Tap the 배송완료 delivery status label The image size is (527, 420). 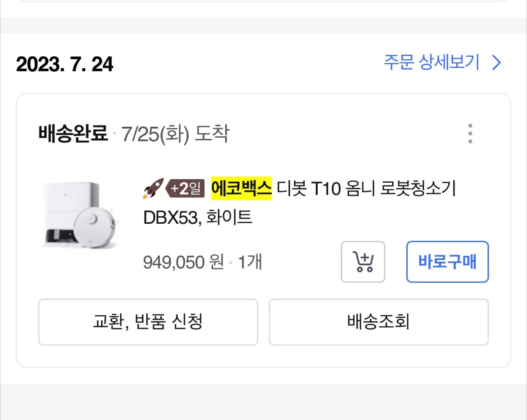pyautogui.click(x=73, y=133)
